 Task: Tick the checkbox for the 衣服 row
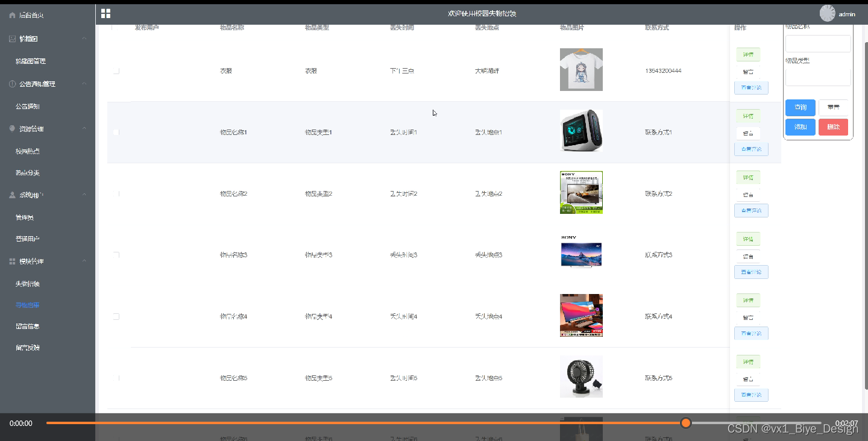click(116, 71)
